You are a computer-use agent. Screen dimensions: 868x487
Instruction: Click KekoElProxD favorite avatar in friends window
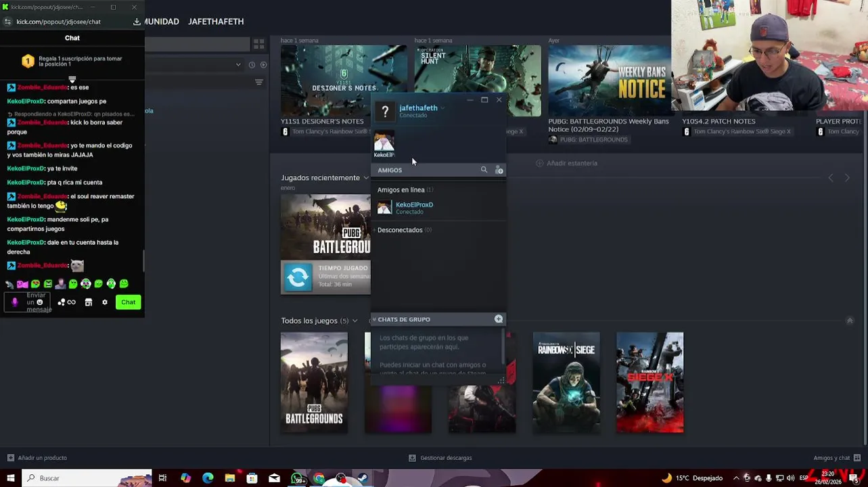click(384, 144)
